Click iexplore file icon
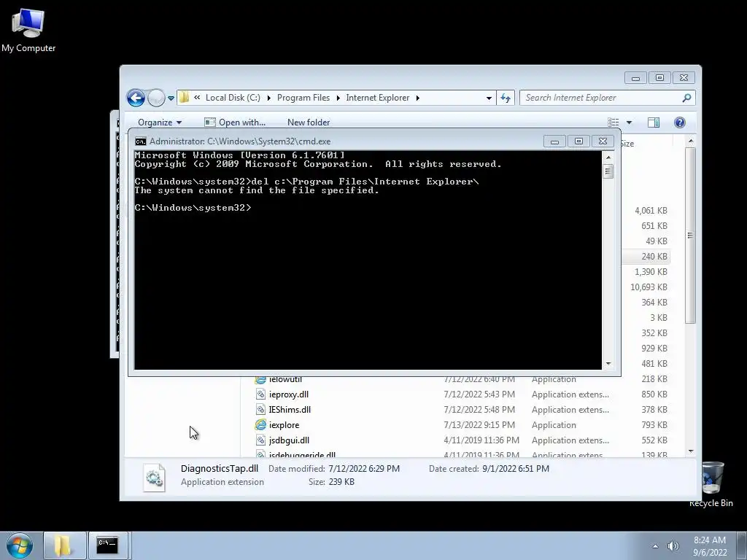This screenshot has width=747, height=560. (260, 425)
